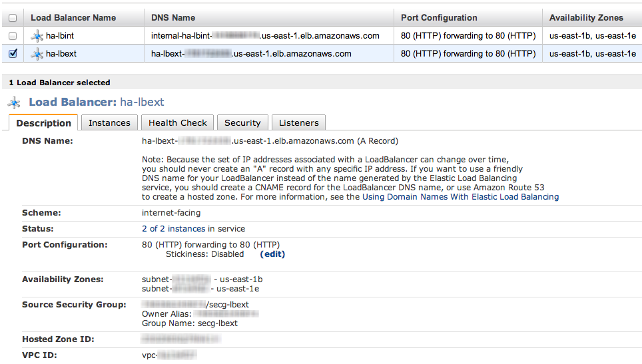This screenshot has width=642, height=364.
Task: Uncheck the ha-lbext row checkbox
Action: (x=13, y=54)
